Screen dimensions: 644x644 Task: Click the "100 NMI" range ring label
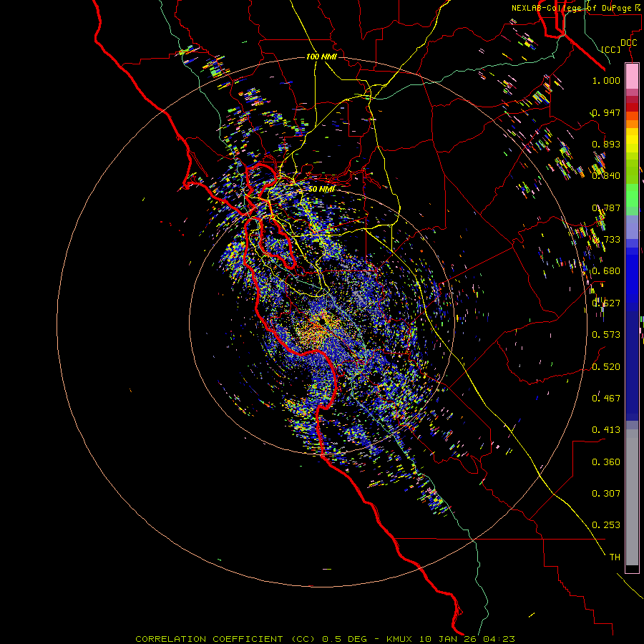click(321, 57)
